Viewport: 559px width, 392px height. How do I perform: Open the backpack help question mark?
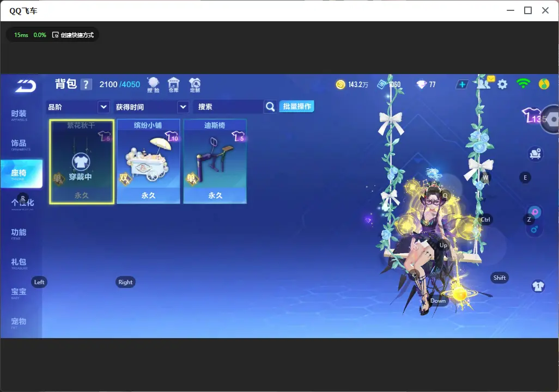[86, 84]
